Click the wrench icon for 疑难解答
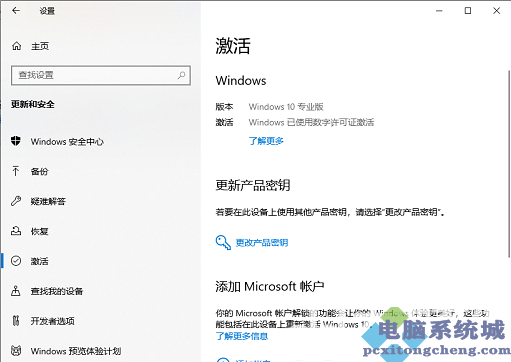 pos(16,201)
